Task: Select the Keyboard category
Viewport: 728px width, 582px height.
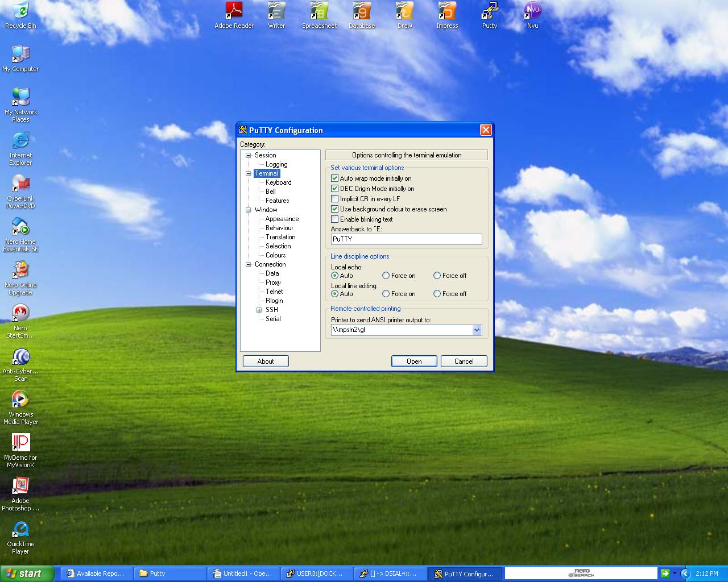Action: (278, 182)
